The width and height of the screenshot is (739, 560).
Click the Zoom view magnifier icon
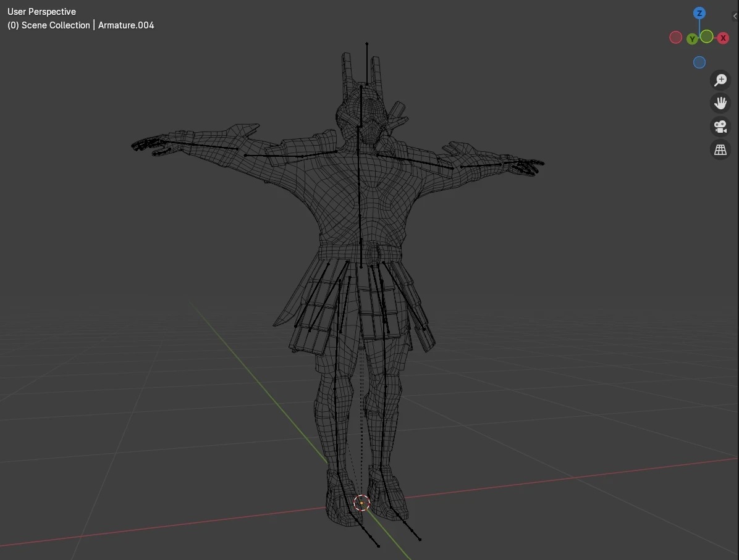pos(720,80)
